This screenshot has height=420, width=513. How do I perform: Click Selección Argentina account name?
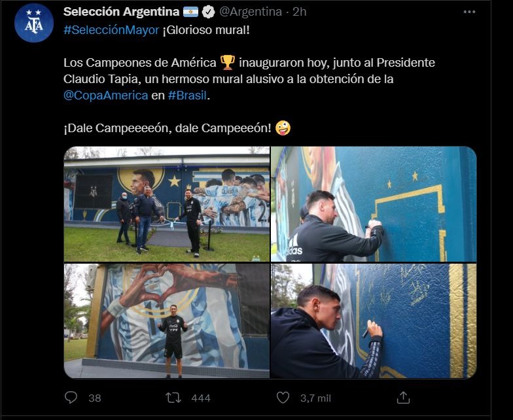(122, 12)
